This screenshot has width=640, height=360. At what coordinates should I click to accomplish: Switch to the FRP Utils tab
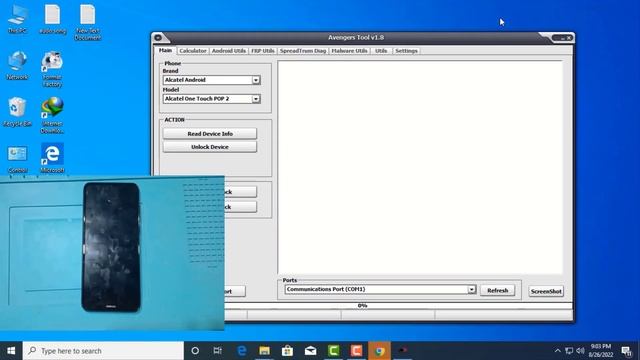point(262,51)
